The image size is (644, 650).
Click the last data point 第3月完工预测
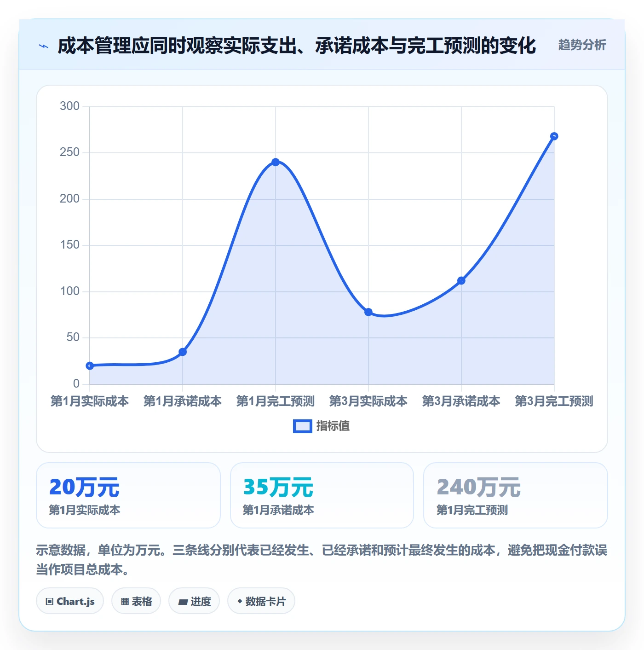click(x=554, y=136)
